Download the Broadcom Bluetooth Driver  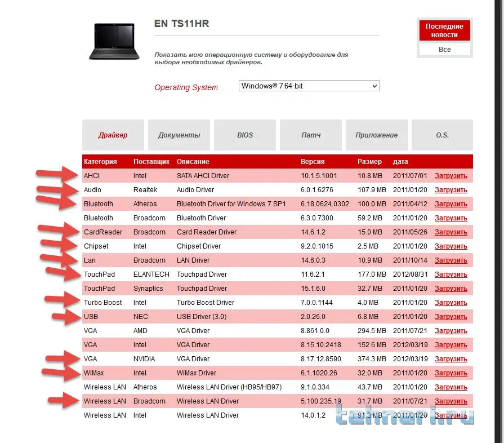tap(451, 218)
